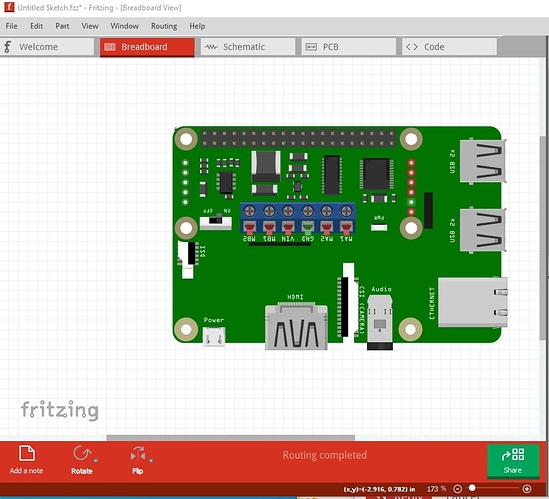Select the HDMI connector on the board

coord(296,327)
